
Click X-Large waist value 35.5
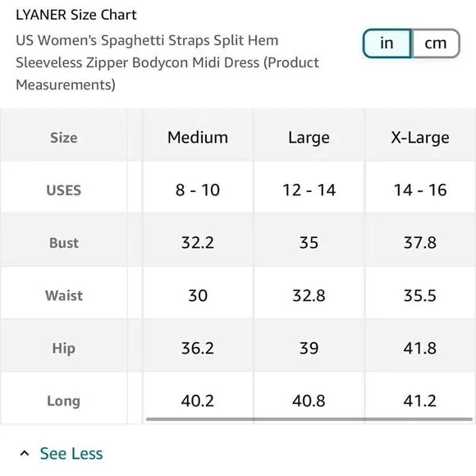click(x=420, y=295)
